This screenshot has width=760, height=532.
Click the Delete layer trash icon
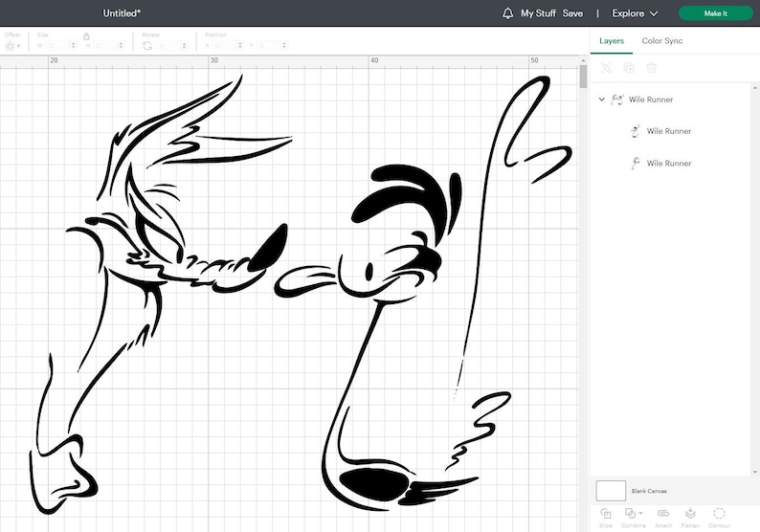click(652, 68)
